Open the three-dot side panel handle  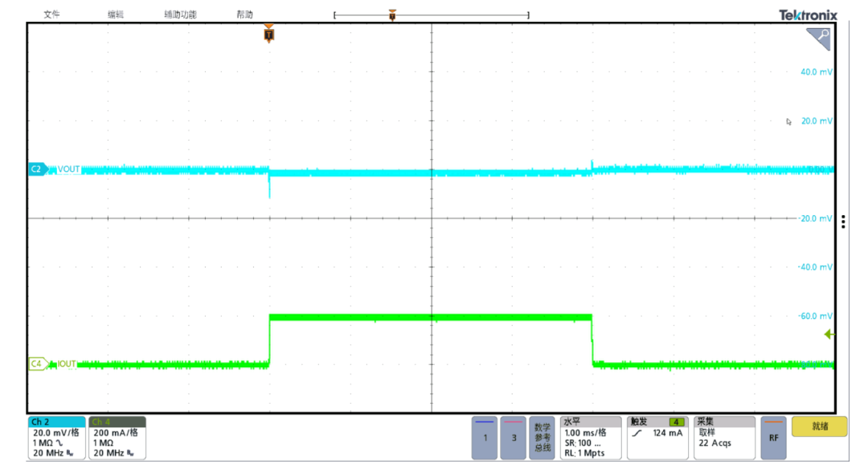tap(843, 222)
